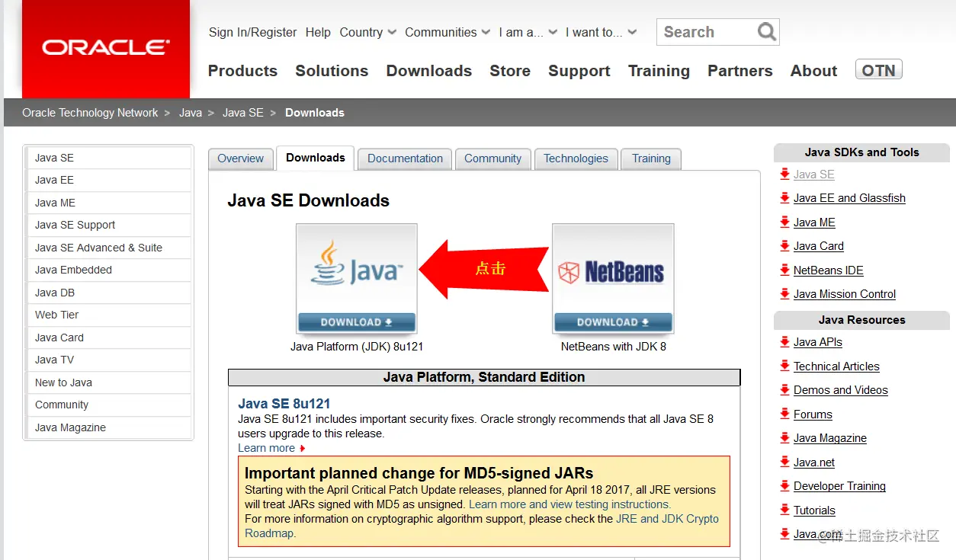Open Web Tier in sidebar
Viewport: 956px width, 560px height.
(107, 315)
